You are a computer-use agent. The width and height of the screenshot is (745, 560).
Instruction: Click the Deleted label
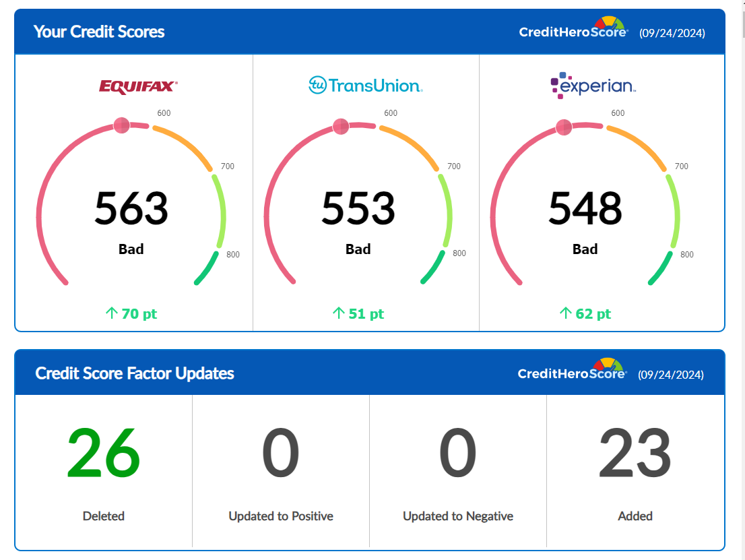[x=104, y=516]
